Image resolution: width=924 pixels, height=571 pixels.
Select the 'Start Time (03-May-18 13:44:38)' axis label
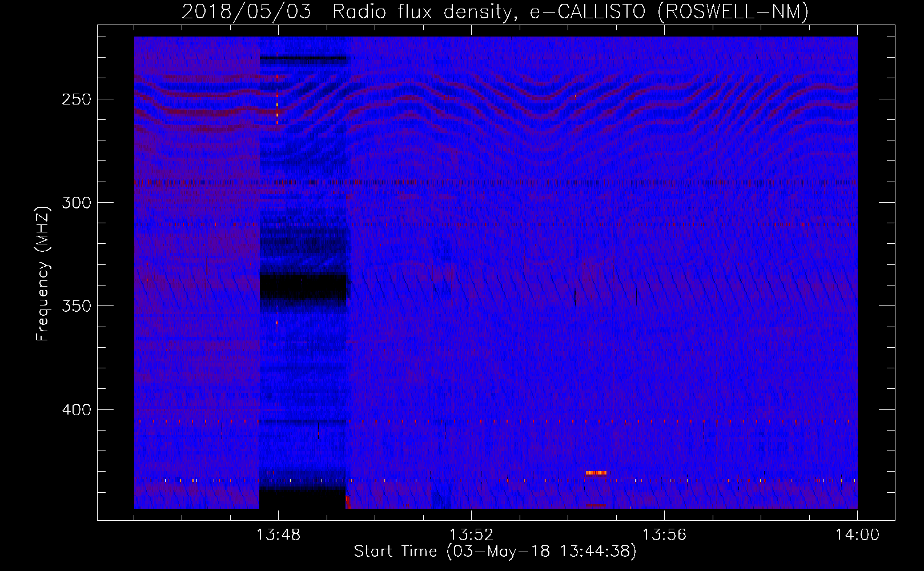pyautogui.click(x=495, y=552)
